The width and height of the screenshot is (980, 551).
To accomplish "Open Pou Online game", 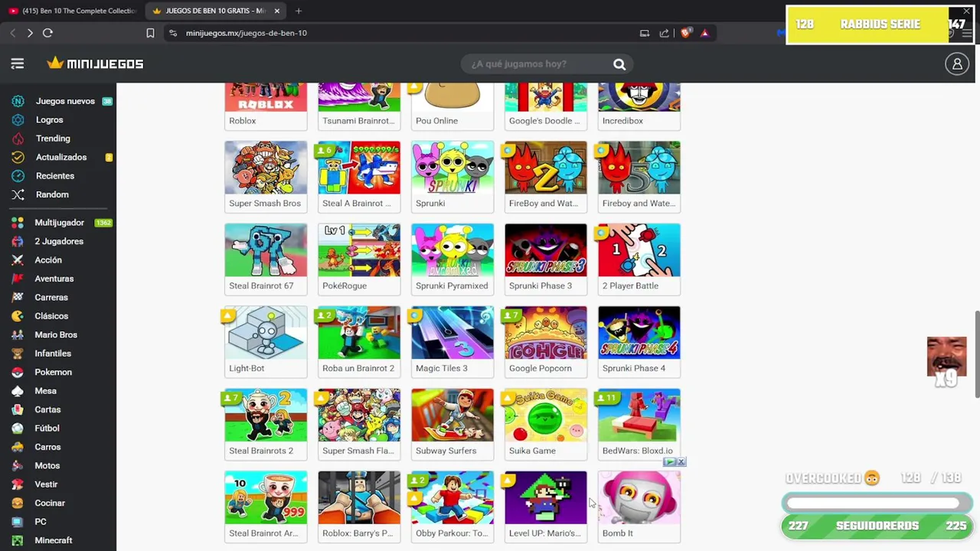I will [x=452, y=106].
